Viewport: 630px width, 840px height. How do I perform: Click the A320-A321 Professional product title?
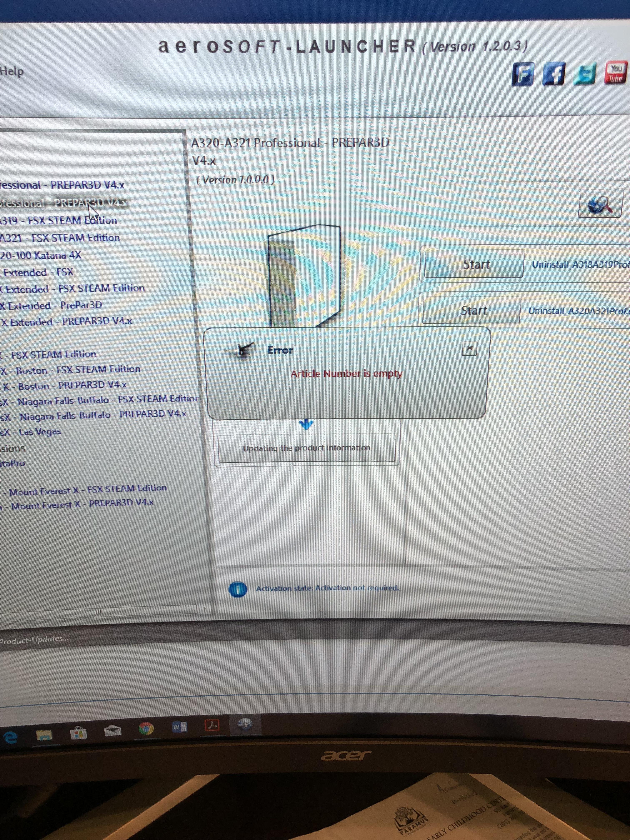pyautogui.click(x=290, y=151)
